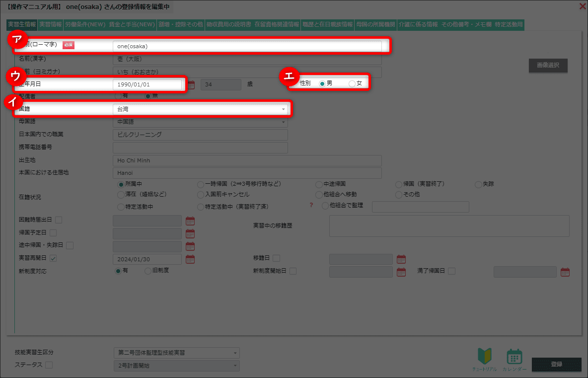Viewport: 588px width, 378px height.
Task: Go to the 徴収費用の説明書 tab
Action: tap(229, 25)
